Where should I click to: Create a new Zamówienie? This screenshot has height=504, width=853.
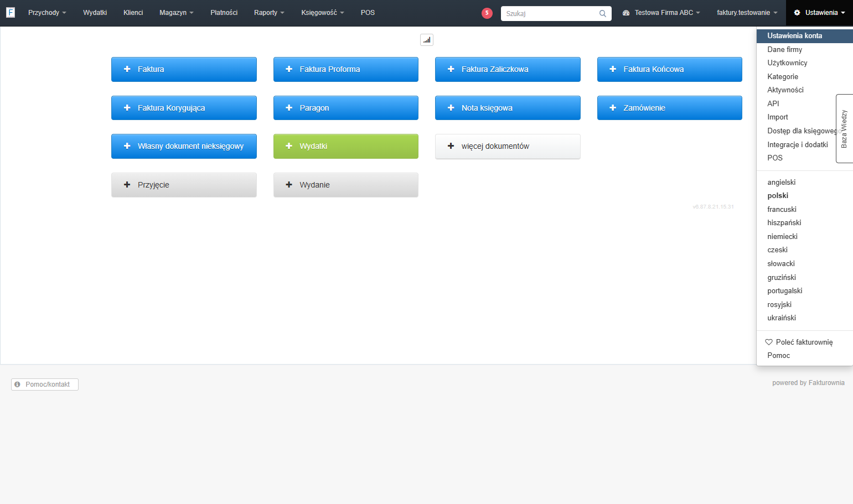pyautogui.click(x=670, y=108)
